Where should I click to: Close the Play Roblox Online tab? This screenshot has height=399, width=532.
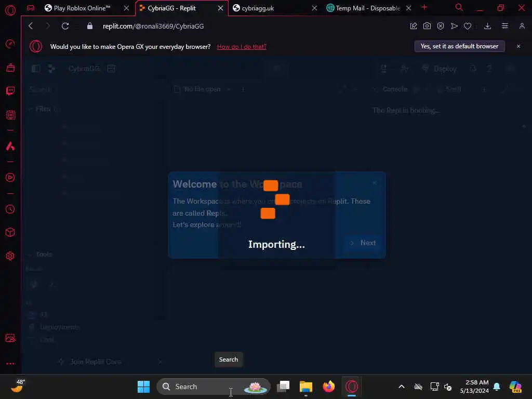coord(126,8)
